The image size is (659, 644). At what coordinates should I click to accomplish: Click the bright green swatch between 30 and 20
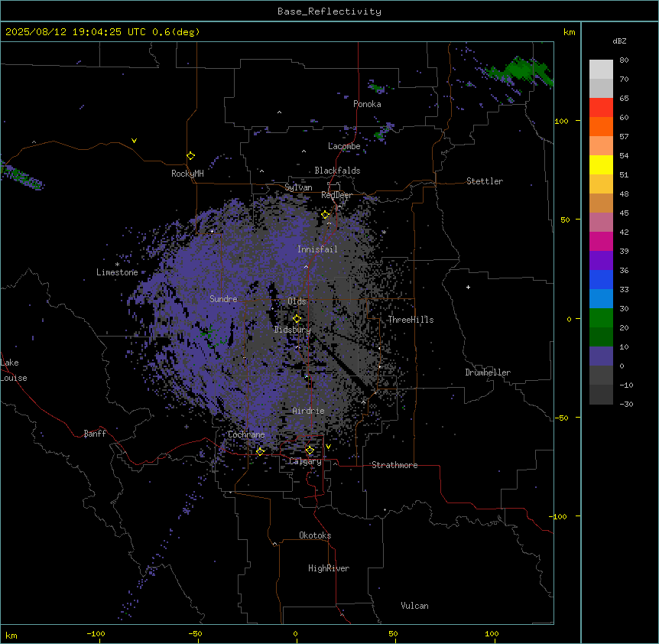pyautogui.click(x=601, y=318)
